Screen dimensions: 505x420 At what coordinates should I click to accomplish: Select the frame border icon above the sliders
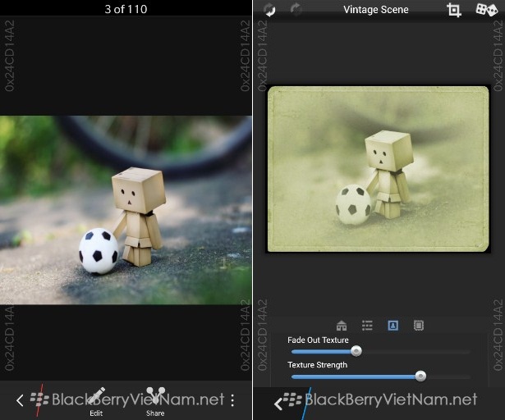point(418,326)
